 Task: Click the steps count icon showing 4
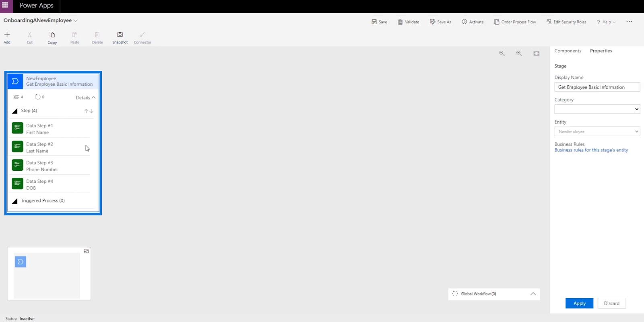pos(16,97)
